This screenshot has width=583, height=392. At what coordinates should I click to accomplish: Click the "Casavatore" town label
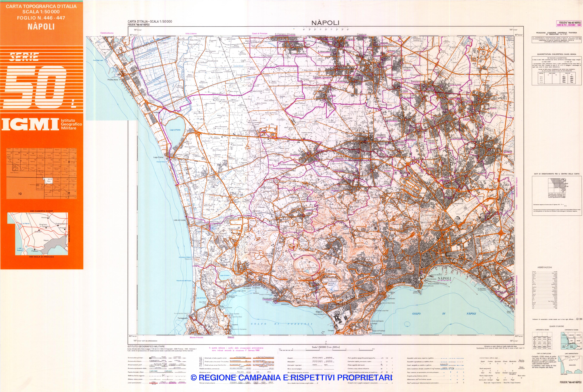pyautogui.click(x=444, y=180)
